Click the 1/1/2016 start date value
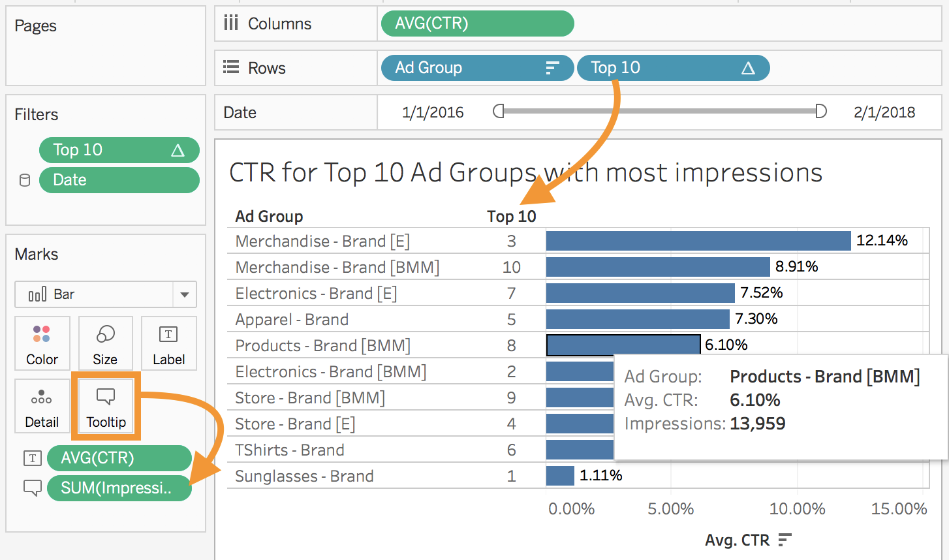949x560 pixels. pyautogui.click(x=433, y=112)
